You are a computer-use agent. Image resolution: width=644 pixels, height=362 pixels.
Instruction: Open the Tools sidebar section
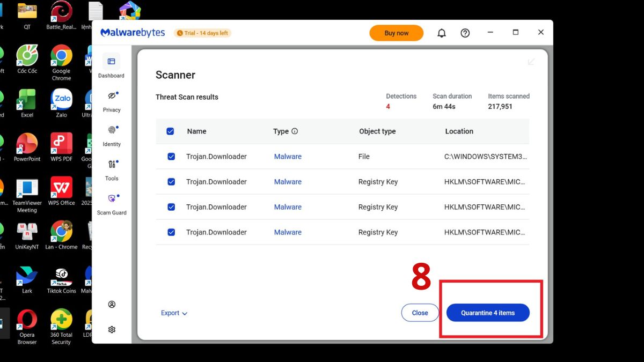coord(112,170)
